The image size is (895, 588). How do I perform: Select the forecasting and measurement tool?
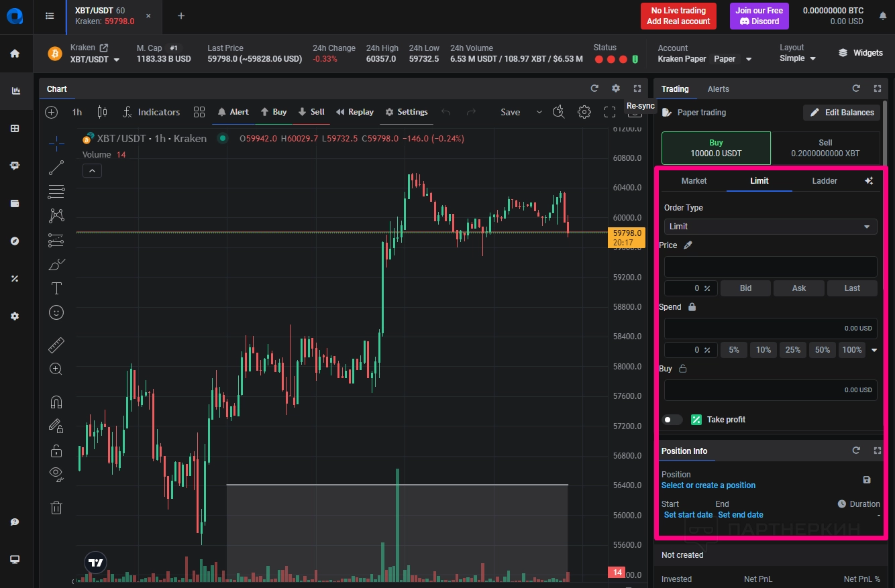pos(56,240)
